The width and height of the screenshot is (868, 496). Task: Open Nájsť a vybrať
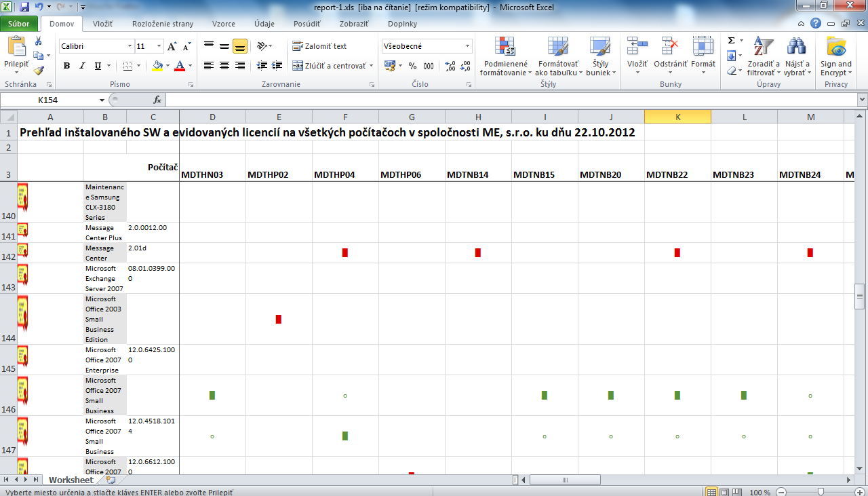(797, 56)
